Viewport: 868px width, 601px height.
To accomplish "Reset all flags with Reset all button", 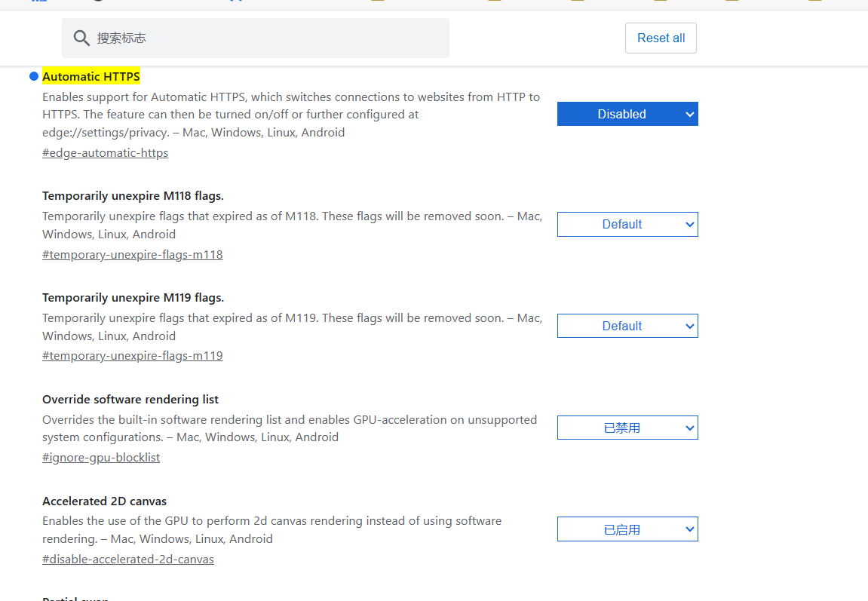I will click(x=661, y=38).
